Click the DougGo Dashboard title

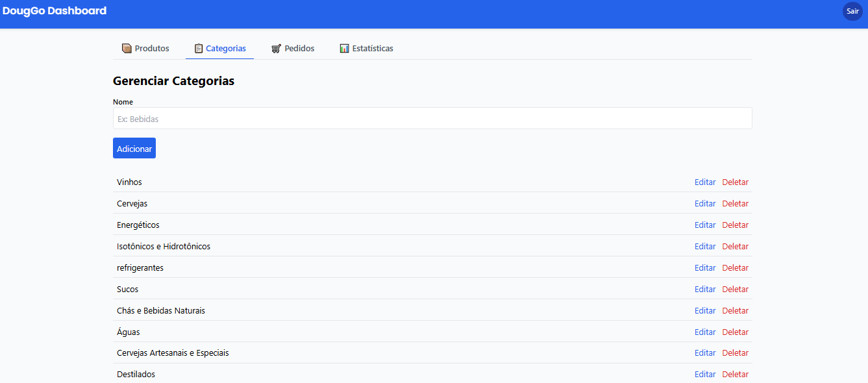[x=55, y=11]
